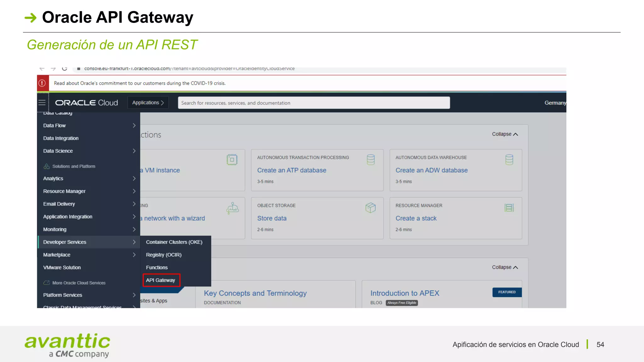Screen dimensions: 644x362
Task: Click the Object Storage cube icon
Action: point(371,208)
